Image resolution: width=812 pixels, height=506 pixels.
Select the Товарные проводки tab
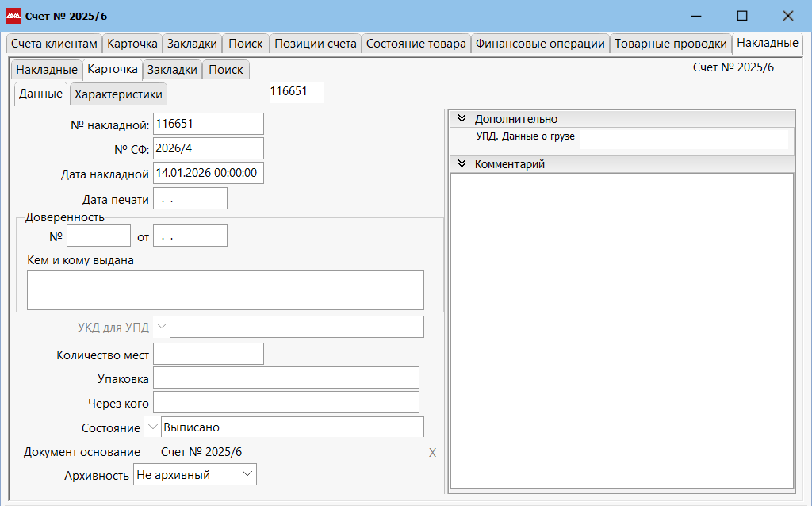[670, 44]
